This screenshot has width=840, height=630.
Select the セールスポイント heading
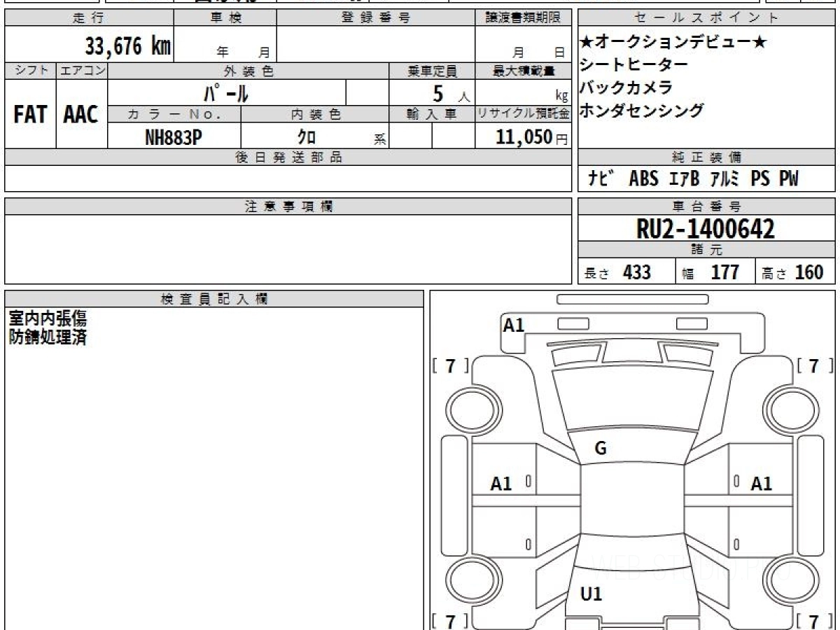click(706, 18)
